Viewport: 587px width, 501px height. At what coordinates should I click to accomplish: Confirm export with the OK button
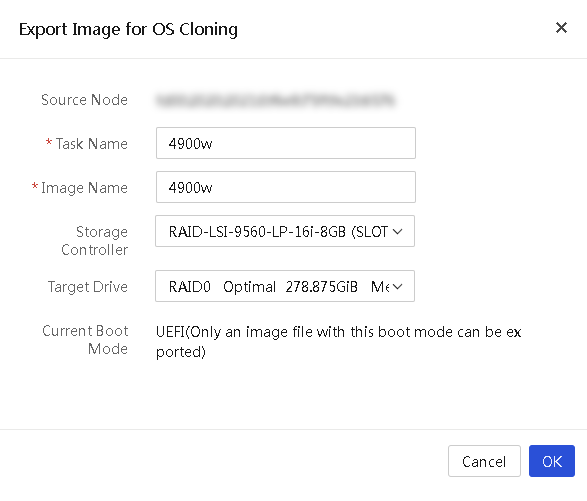coord(552,461)
